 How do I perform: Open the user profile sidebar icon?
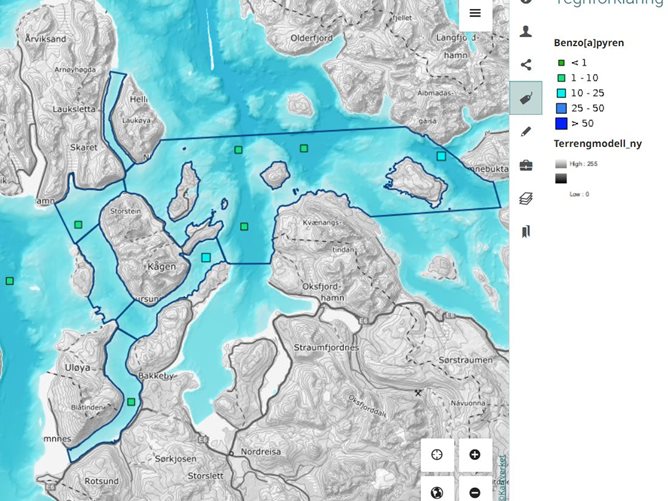tap(526, 32)
